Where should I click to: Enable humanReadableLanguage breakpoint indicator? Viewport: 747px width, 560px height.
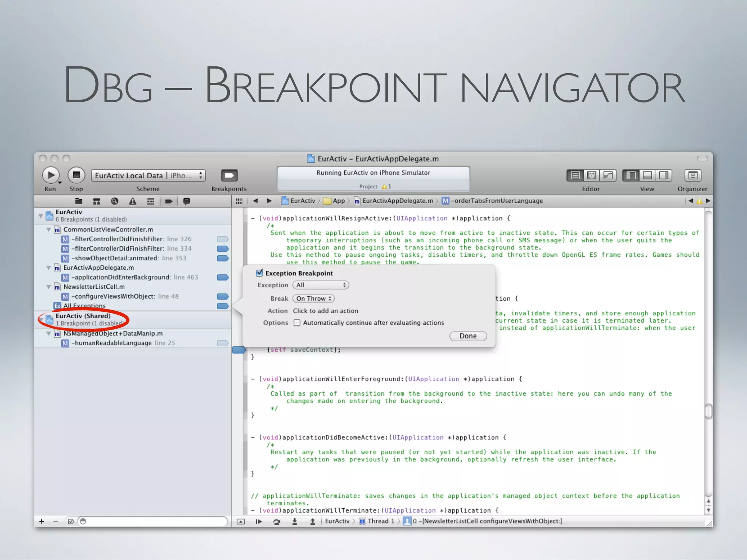pos(222,343)
